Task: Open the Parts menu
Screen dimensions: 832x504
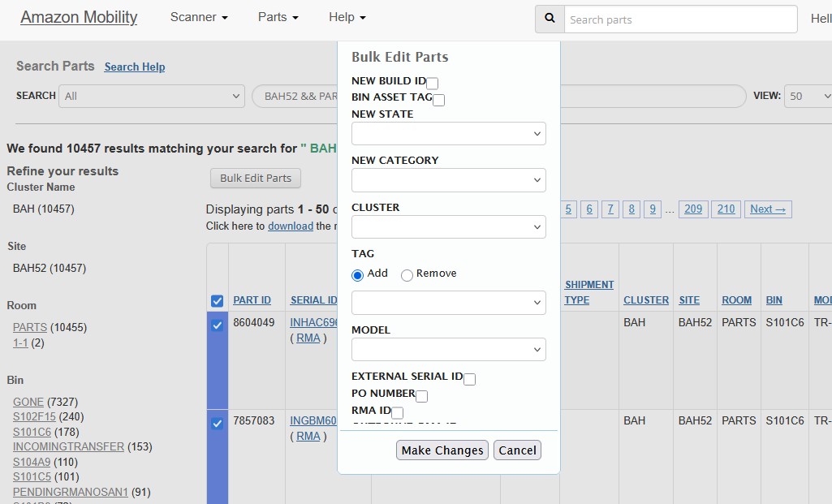Action: click(277, 16)
